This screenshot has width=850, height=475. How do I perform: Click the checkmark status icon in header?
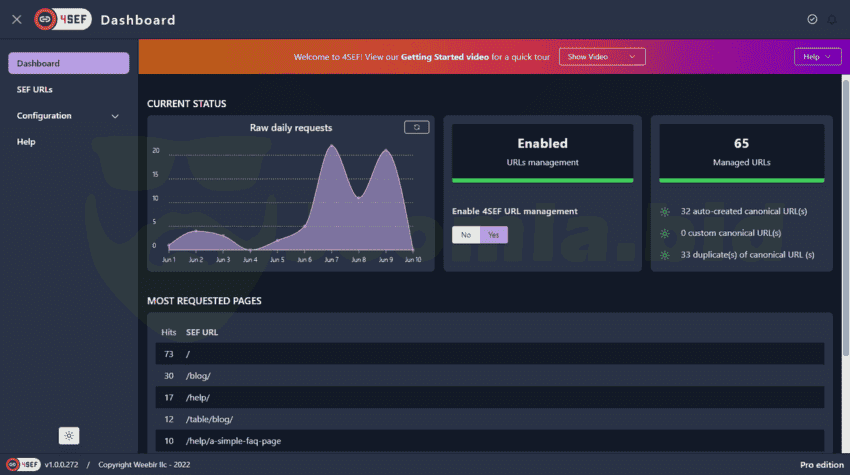pos(812,20)
